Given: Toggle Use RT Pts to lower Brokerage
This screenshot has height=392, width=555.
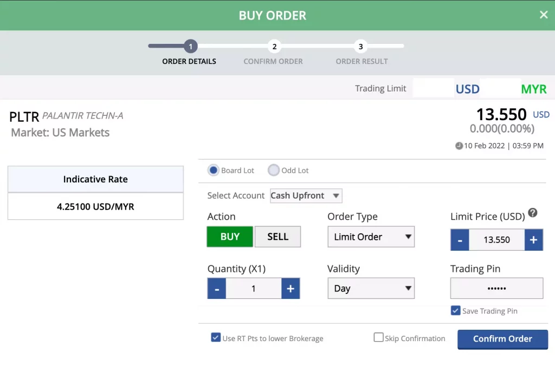Looking at the screenshot, I should [x=216, y=338].
